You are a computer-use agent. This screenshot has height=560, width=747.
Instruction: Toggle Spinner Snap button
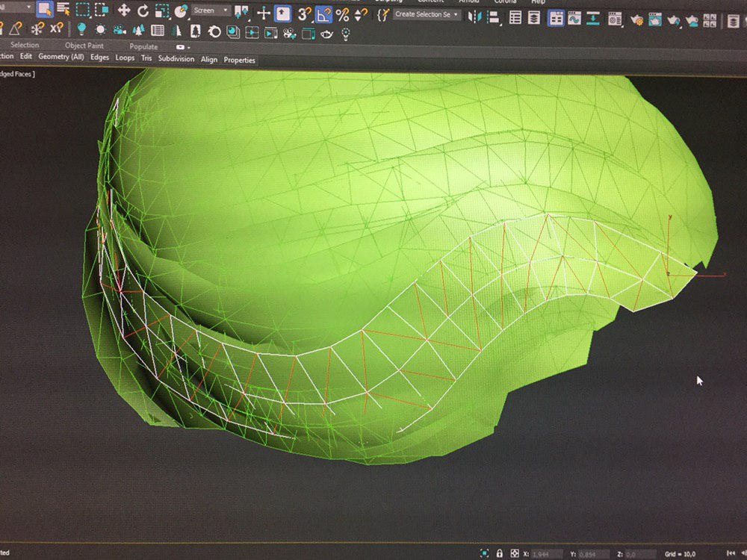coord(361,15)
